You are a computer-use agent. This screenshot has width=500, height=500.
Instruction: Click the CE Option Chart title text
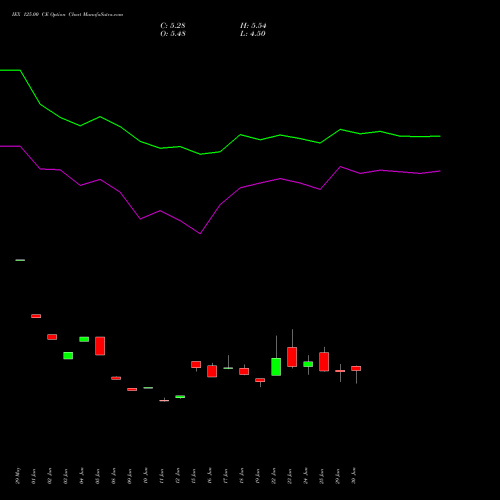pos(67,15)
